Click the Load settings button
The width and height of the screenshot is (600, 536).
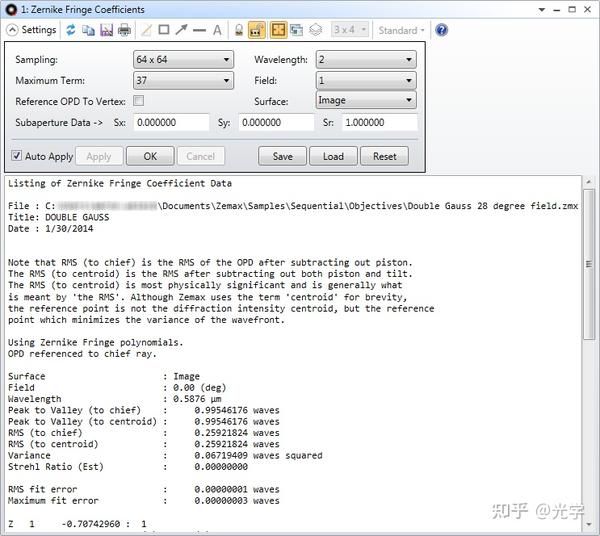point(333,156)
